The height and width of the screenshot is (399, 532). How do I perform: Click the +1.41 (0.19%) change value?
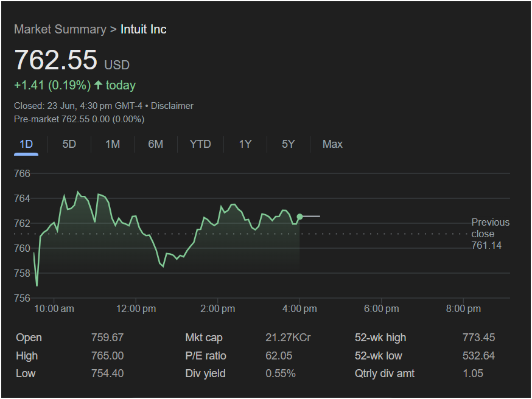click(52, 85)
